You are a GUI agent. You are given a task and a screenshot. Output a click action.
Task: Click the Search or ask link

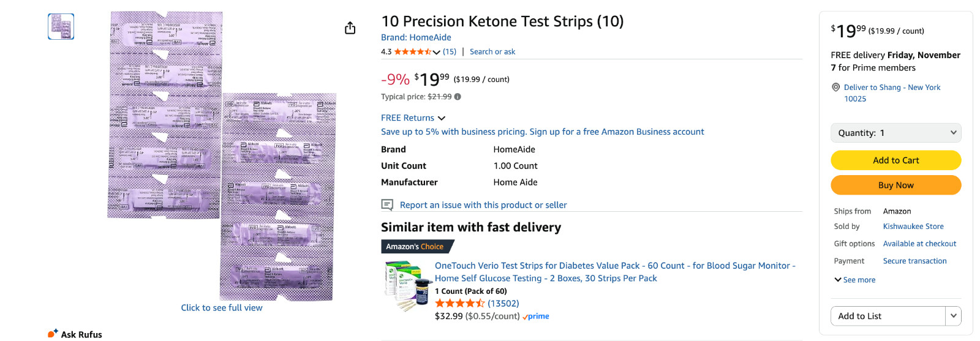[492, 52]
